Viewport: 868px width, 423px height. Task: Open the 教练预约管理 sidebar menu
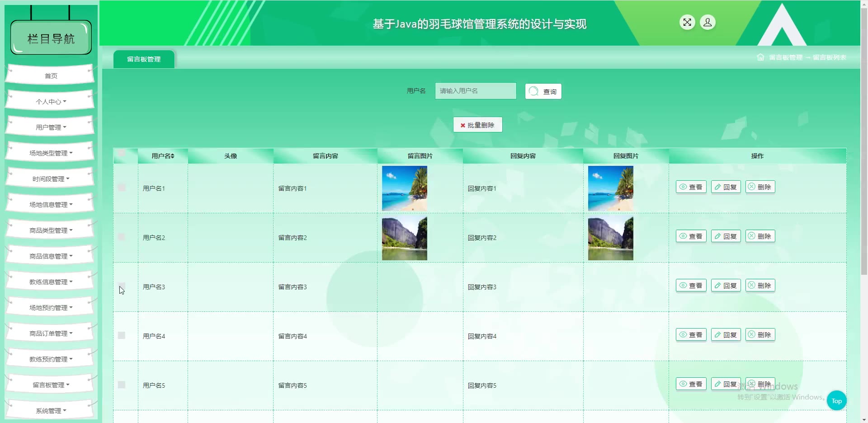coord(51,359)
